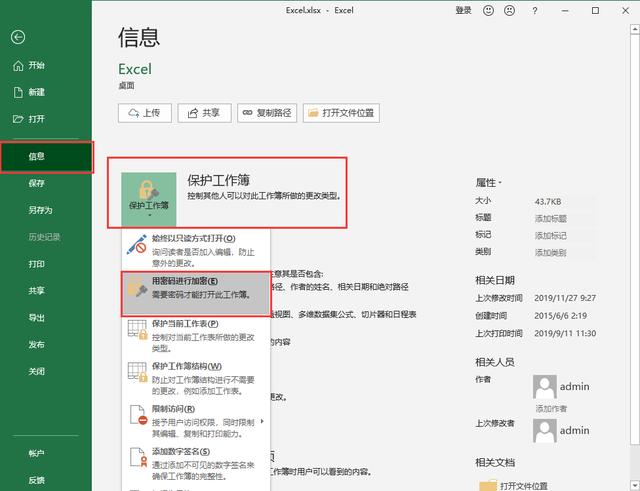Click the home icon beside 开始
The height and width of the screenshot is (491, 640).
click(x=18, y=66)
